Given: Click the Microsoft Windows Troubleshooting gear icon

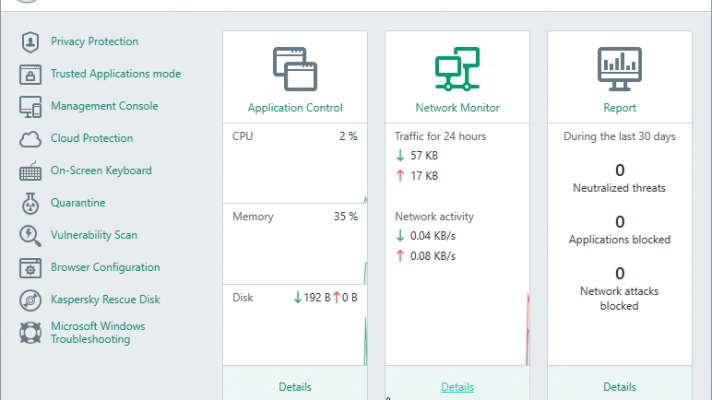Looking at the screenshot, I should 30,332.
